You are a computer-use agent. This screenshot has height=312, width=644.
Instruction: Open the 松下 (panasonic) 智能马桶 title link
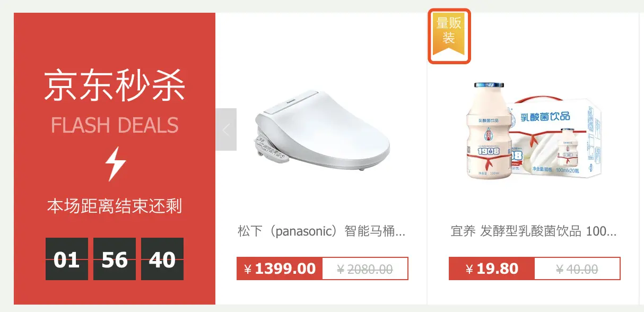(321, 231)
